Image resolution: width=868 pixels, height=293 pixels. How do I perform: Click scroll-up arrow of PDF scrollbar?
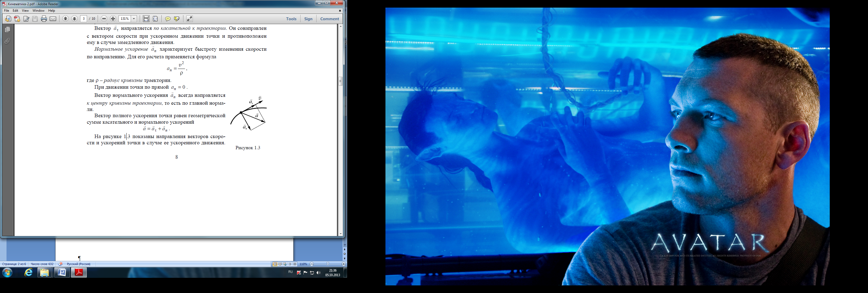[x=341, y=26]
